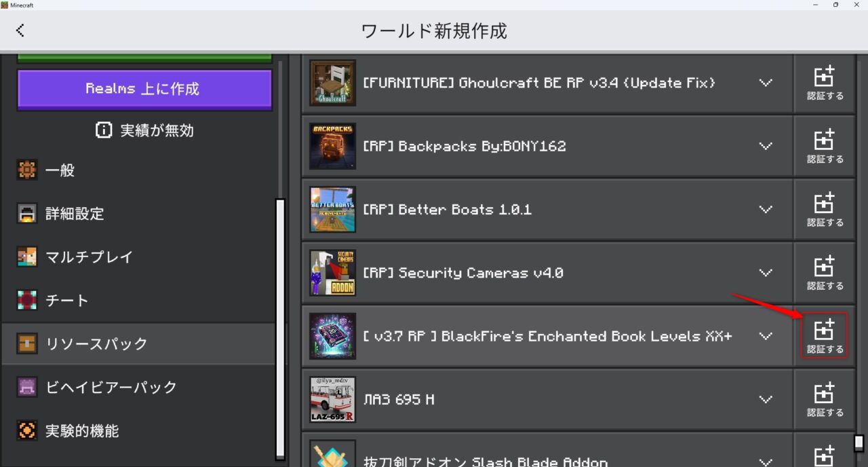Click the チート icon in sidebar
Image resolution: width=868 pixels, height=467 pixels.
(x=27, y=301)
